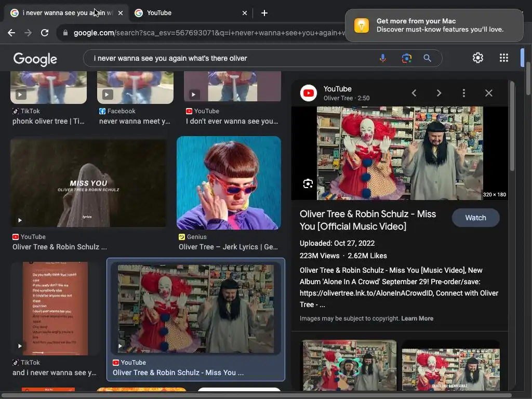Open a new browser tab with plus icon

(264, 13)
